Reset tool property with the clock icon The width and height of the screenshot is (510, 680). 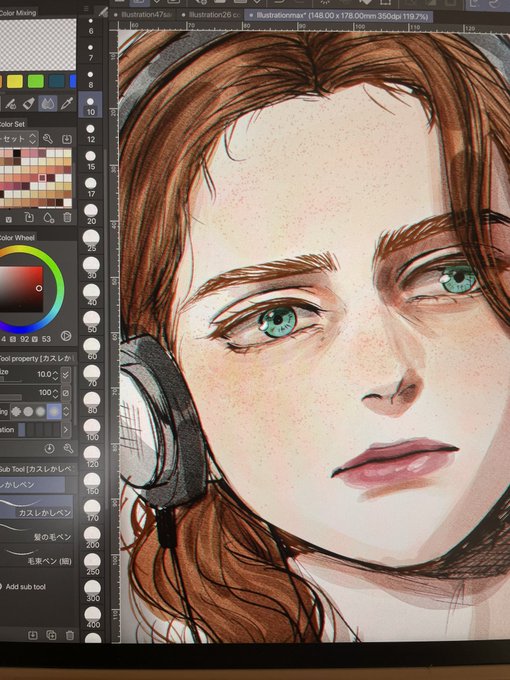[x=49, y=448]
